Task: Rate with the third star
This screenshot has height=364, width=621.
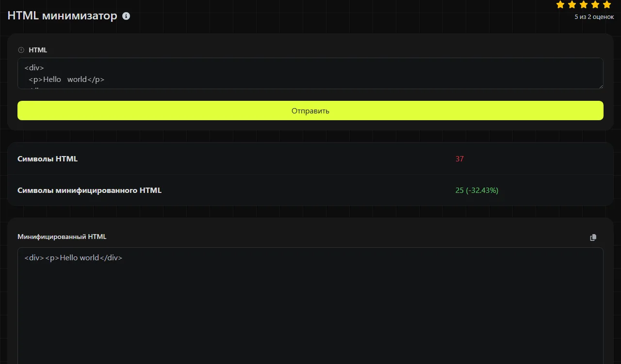Action: (584, 5)
